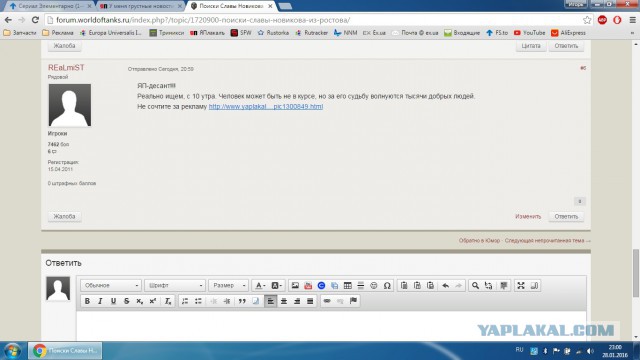Image resolution: width=640 pixels, height=360 pixels.
Task: Reload the forum page
Action: coord(36,20)
